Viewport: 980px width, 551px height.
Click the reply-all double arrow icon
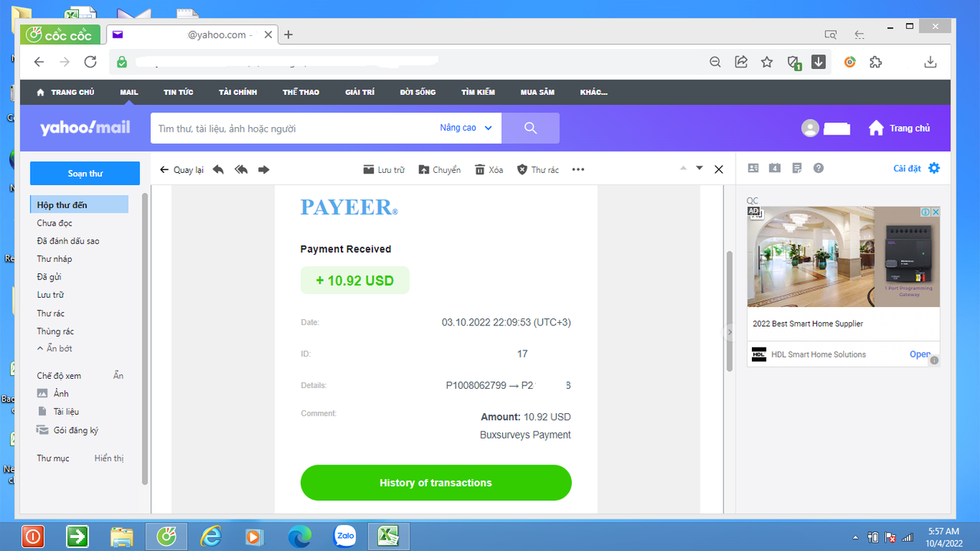tap(241, 170)
